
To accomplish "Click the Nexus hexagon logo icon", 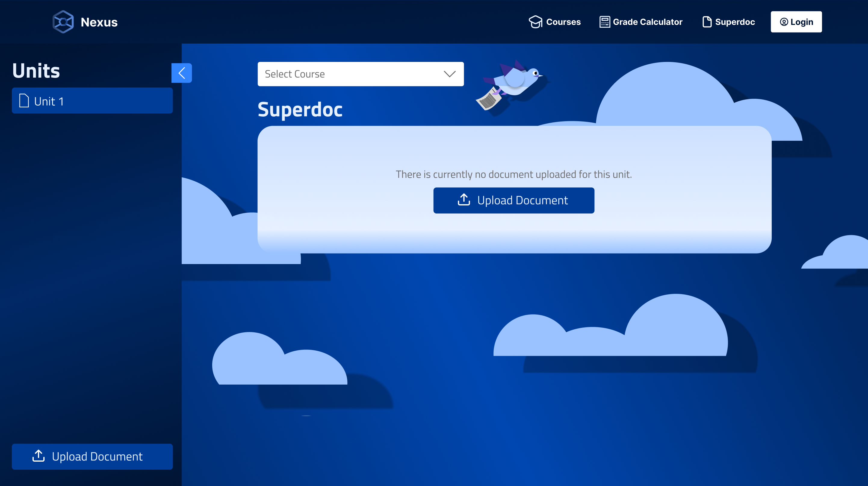I will point(63,22).
